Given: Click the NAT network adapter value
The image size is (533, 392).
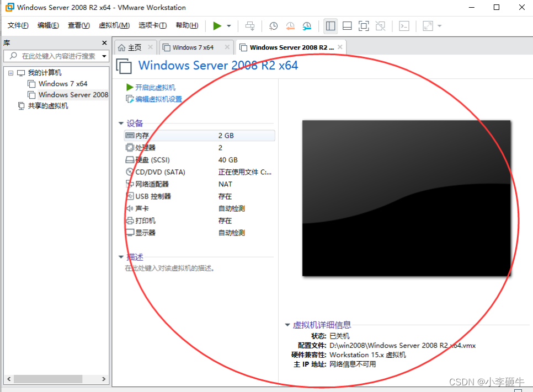Looking at the screenshot, I should click(x=225, y=184).
